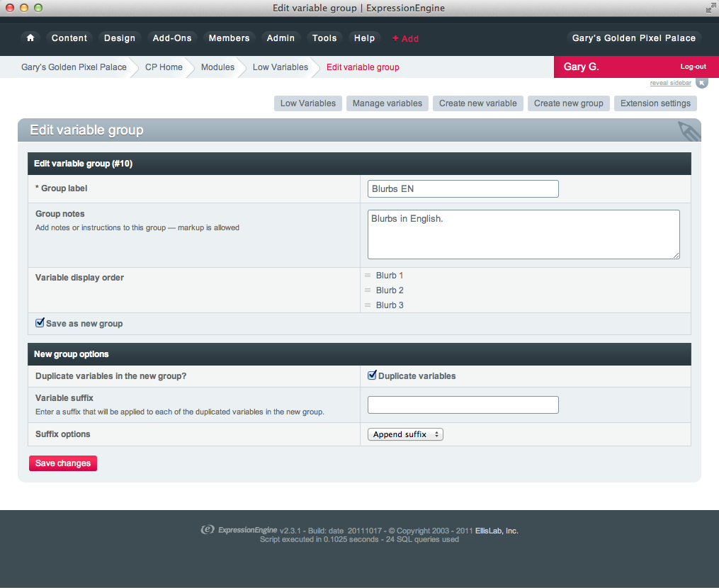Open the Append suffix dropdown
Screen dimensions: 719x588
(x=405, y=434)
